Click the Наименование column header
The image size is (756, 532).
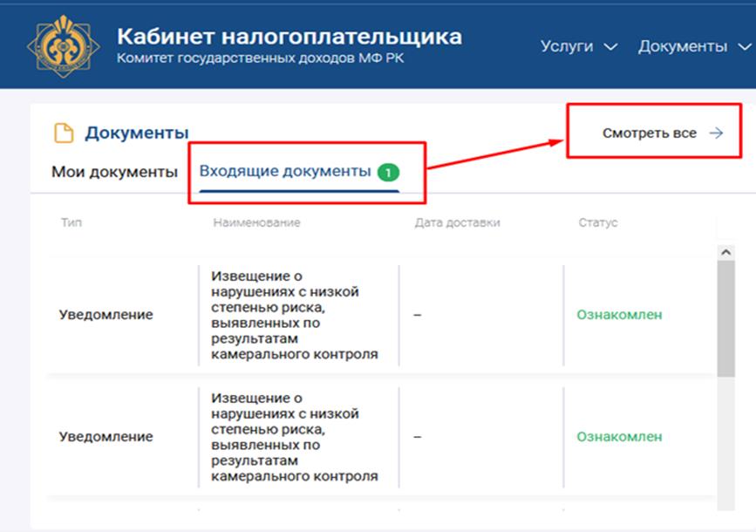pos(256,223)
